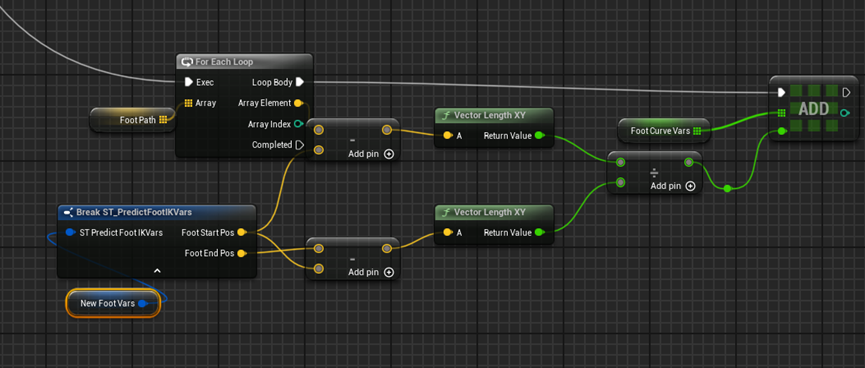865x368 pixels.
Task: Click the Array Element output pin
Action: click(298, 103)
